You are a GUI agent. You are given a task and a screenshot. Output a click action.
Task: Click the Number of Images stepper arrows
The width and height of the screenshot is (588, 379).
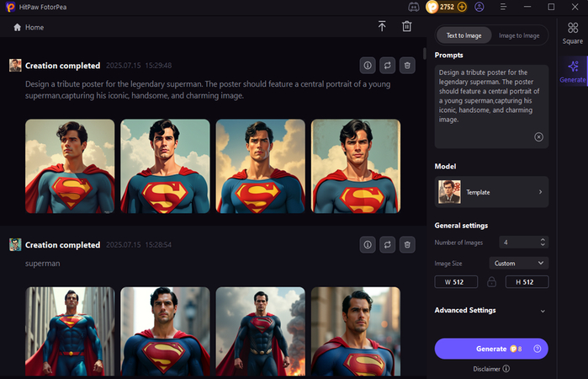tap(543, 243)
